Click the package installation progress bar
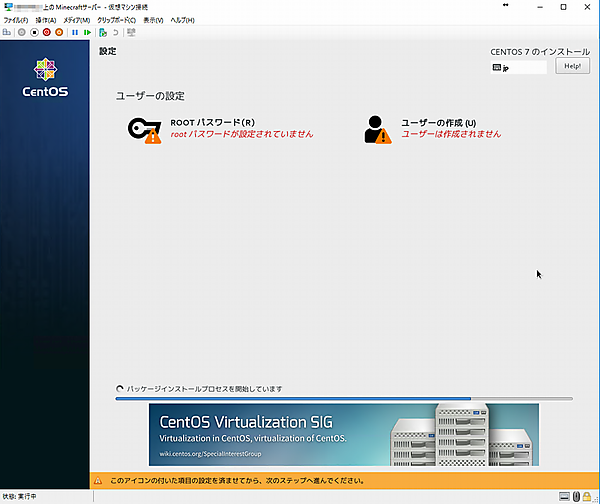 (x=344, y=398)
